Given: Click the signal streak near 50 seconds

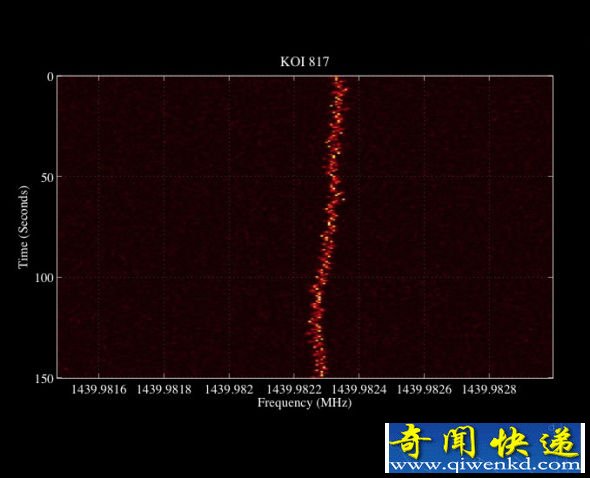Looking at the screenshot, I should [x=333, y=177].
